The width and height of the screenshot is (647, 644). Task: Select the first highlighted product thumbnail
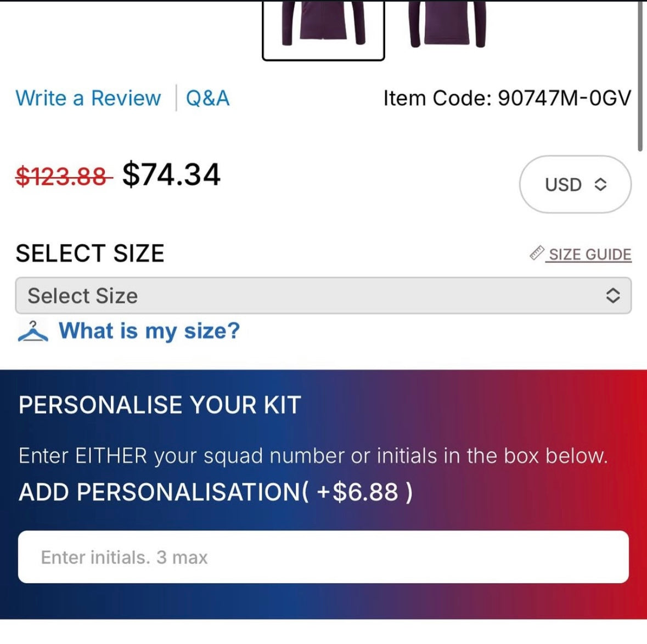(323, 29)
